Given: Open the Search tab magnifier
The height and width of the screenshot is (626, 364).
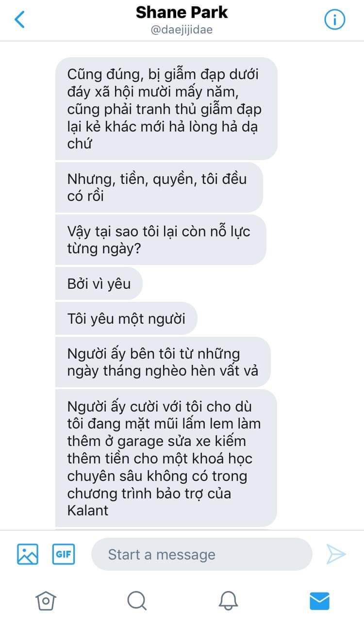Looking at the screenshot, I should click(x=137, y=601).
